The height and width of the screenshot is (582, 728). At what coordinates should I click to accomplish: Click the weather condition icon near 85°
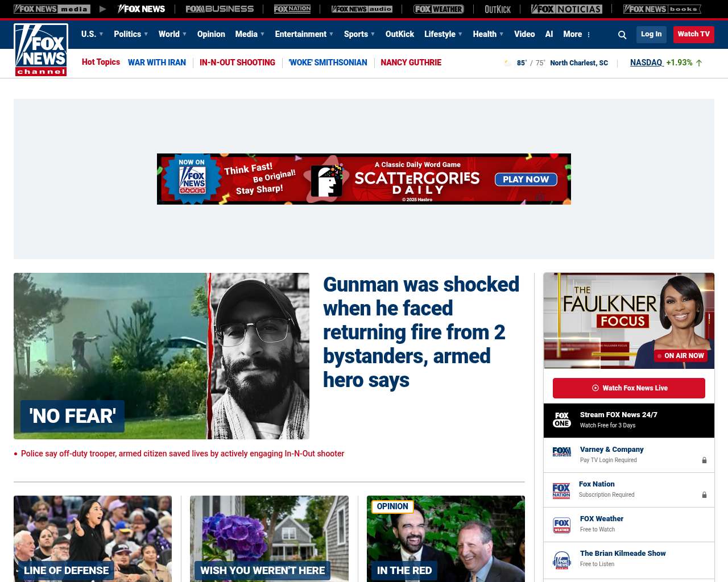pyautogui.click(x=507, y=63)
